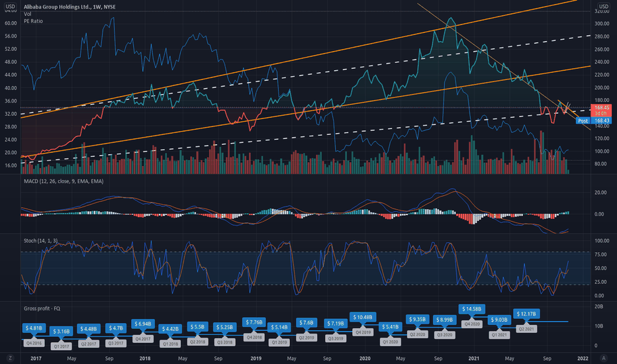Click the 2019 label on the time axis
The height and width of the screenshot is (364, 617).
click(256, 359)
